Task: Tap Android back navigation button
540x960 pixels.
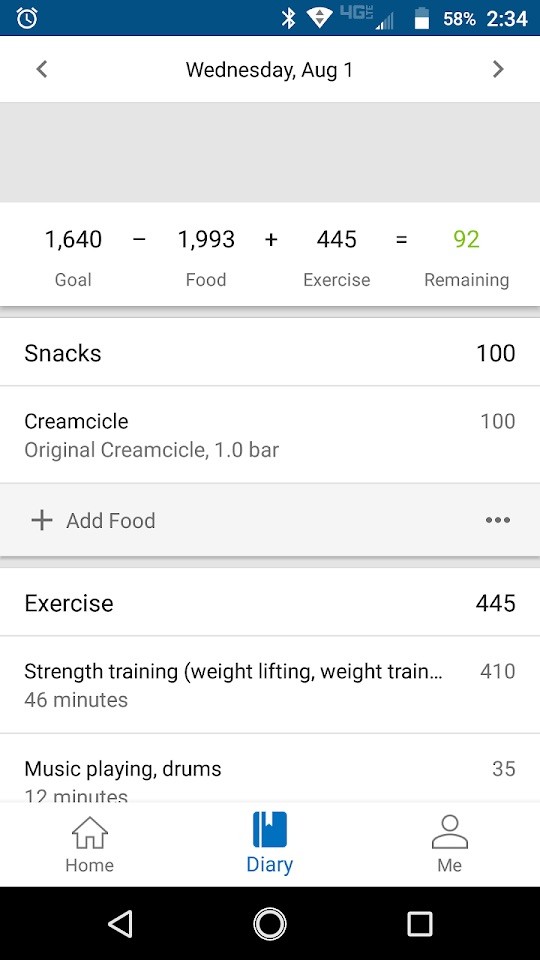Action: (120, 923)
